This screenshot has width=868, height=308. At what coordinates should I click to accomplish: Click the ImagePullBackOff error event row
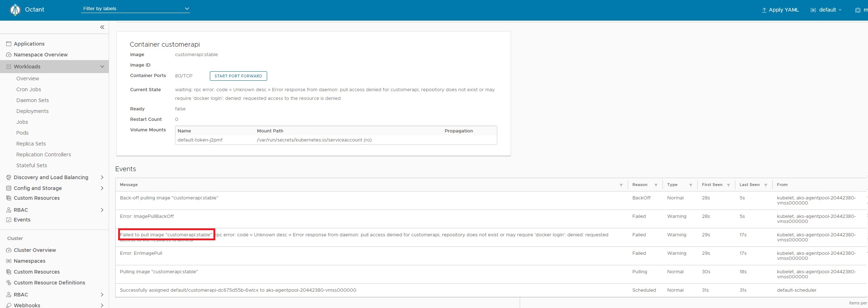(147, 216)
